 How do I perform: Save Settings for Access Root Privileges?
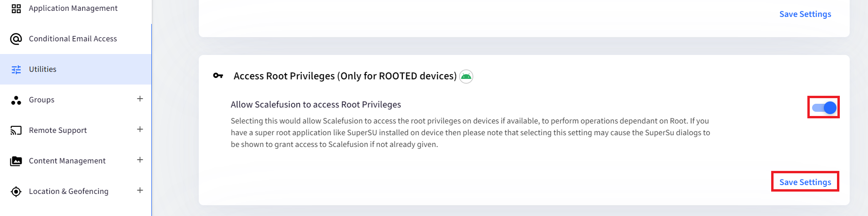[805, 182]
